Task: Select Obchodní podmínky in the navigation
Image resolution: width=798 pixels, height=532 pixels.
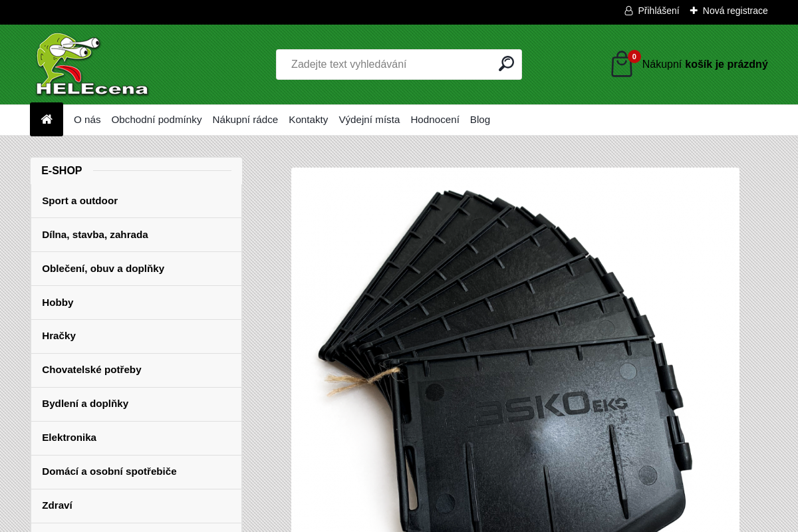Action: coord(156,120)
